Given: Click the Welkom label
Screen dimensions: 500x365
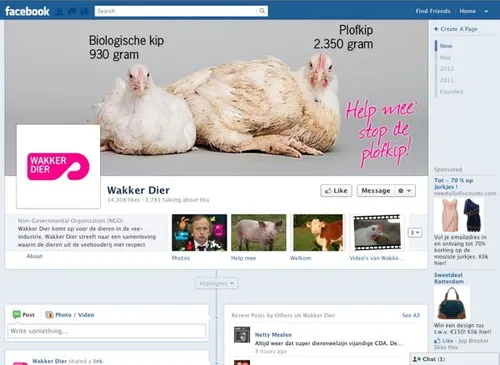Looking at the screenshot, I should coord(300,258).
